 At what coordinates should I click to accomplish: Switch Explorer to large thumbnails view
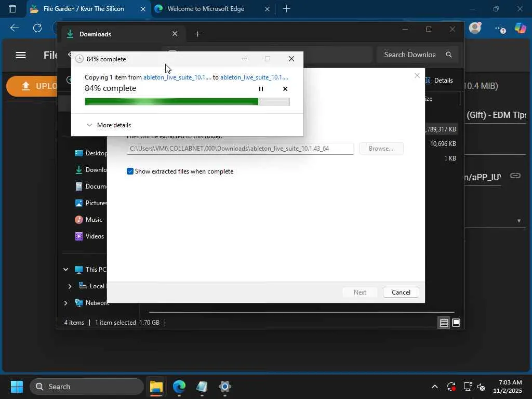click(x=456, y=323)
